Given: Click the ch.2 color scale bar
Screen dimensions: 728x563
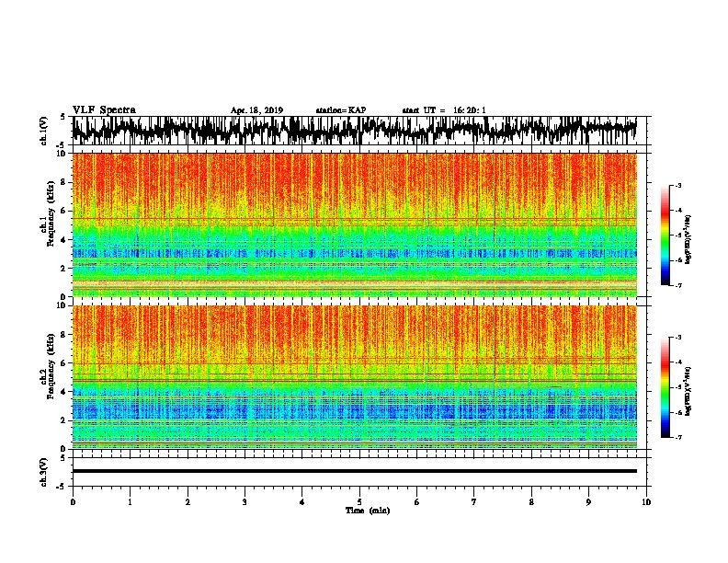Looking at the screenshot, I should click(665, 387).
